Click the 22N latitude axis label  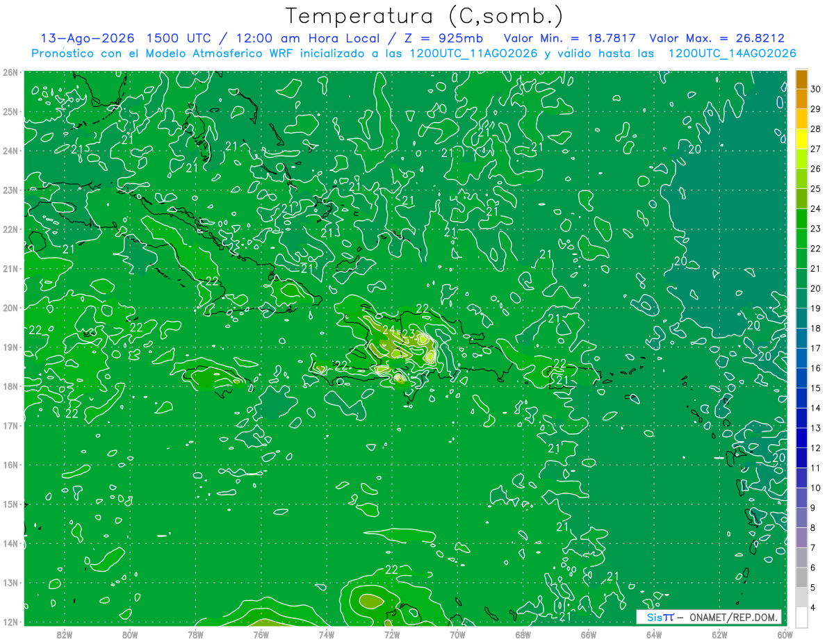coord(10,229)
